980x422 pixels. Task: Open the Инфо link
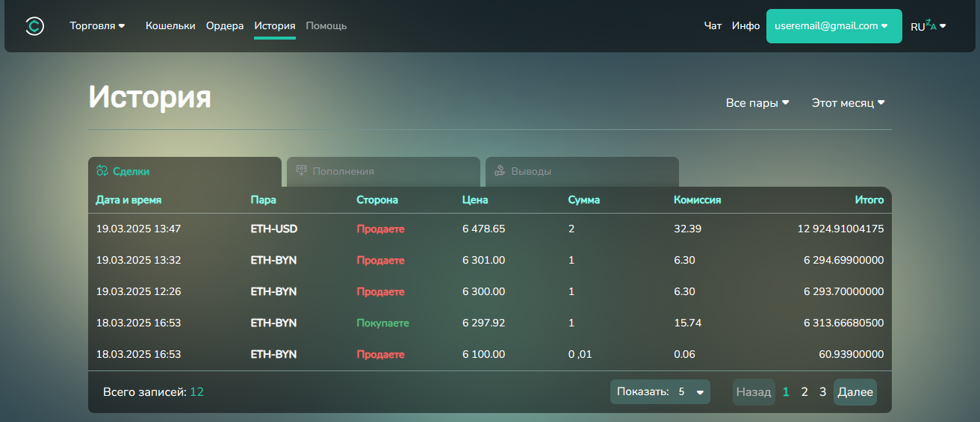745,26
